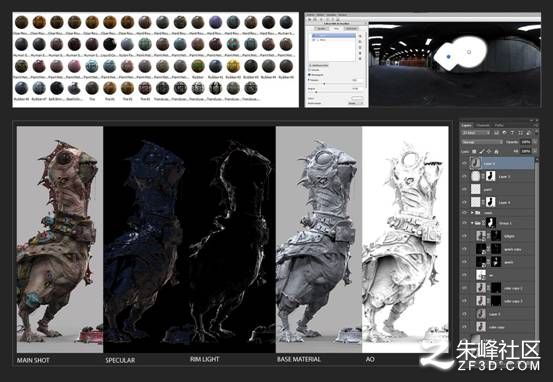Pick the green Rubber material sphere

pos(198,66)
